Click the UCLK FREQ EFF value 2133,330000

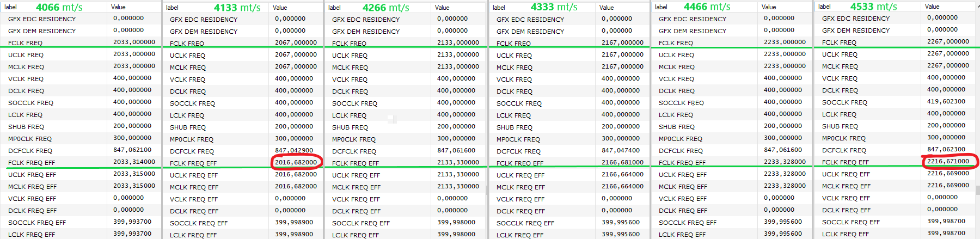[458, 174]
